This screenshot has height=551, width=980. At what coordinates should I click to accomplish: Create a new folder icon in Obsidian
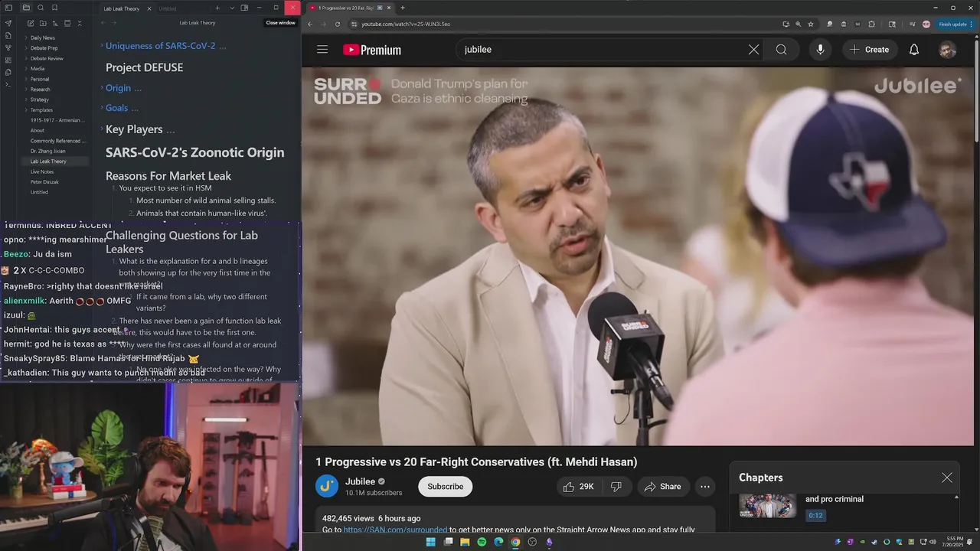point(43,24)
